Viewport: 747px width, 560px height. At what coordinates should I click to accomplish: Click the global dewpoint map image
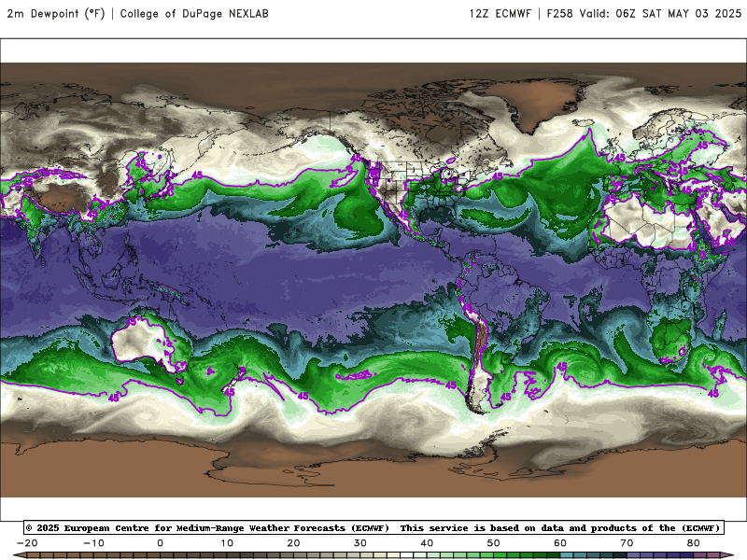click(373, 279)
